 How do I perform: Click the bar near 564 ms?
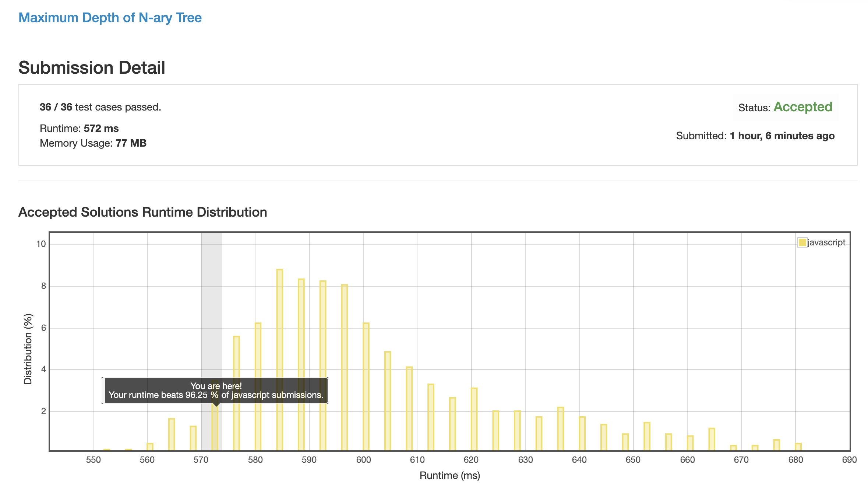coord(172,434)
